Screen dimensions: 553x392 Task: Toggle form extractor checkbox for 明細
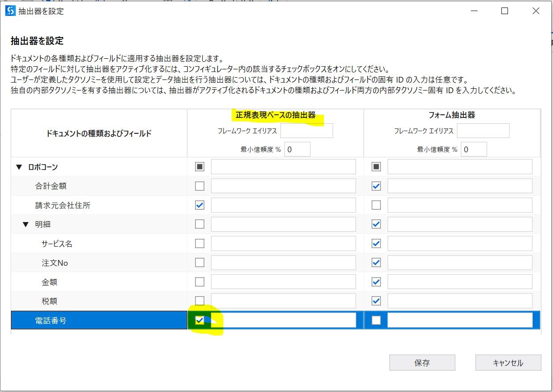[376, 224]
